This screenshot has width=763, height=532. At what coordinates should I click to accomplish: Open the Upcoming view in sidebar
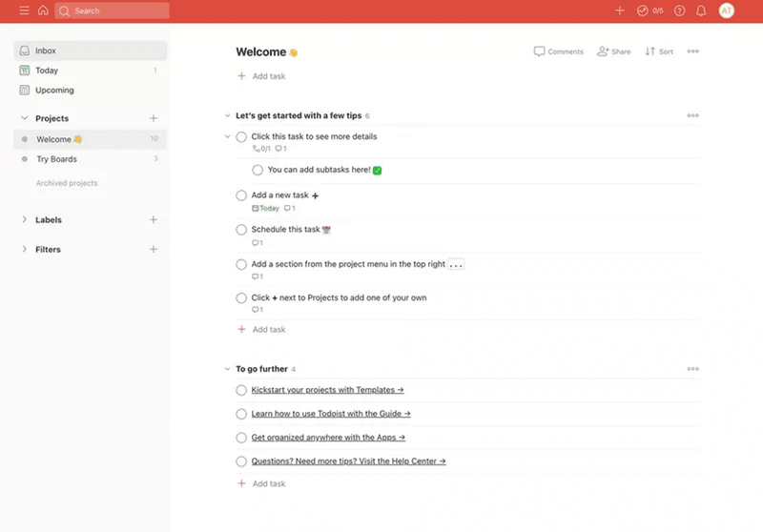[x=54, y=91]
